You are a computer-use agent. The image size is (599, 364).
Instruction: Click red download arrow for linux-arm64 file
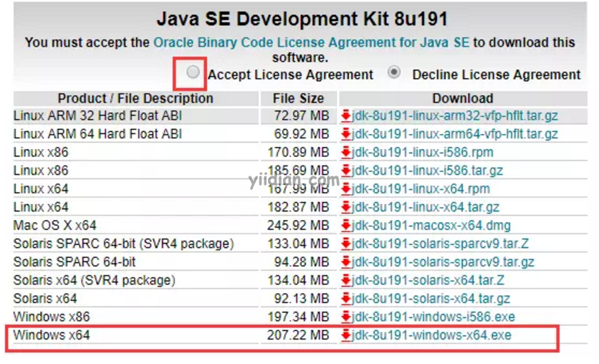tap(346, 134)
